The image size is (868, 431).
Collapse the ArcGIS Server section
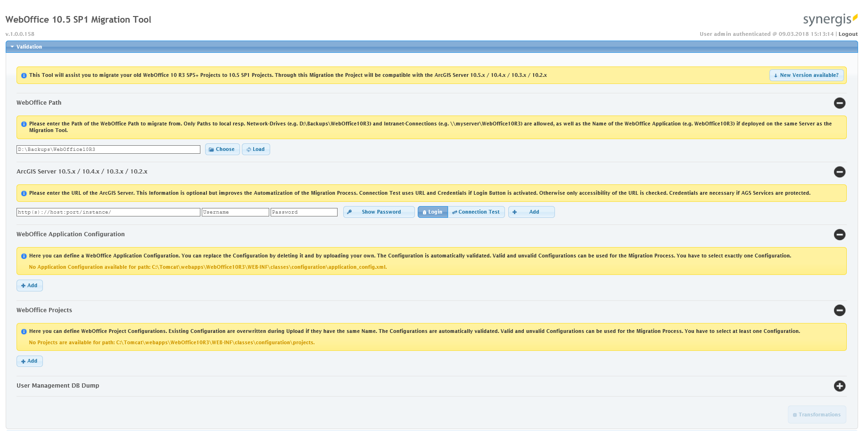(x=840, y=172)
